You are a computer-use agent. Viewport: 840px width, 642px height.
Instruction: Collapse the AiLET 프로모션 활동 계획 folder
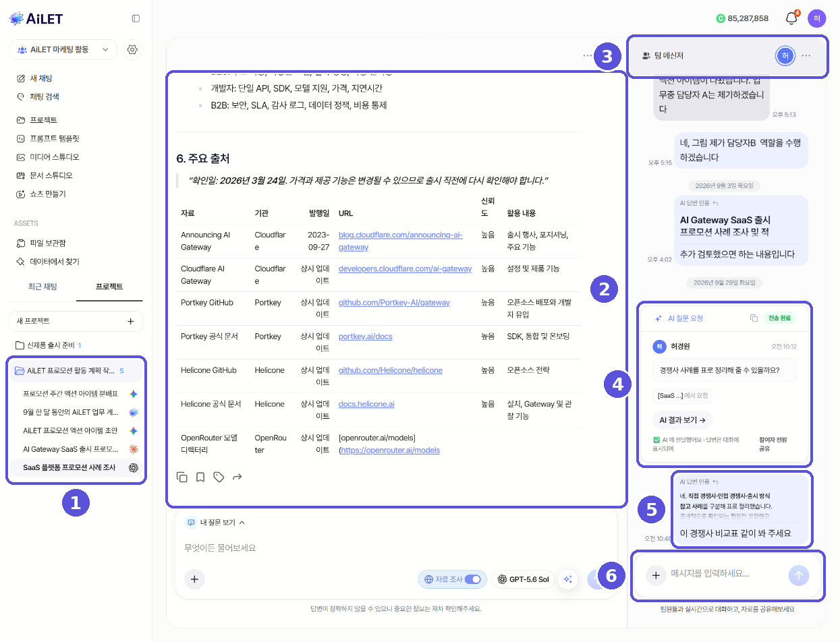coord(76,371)
